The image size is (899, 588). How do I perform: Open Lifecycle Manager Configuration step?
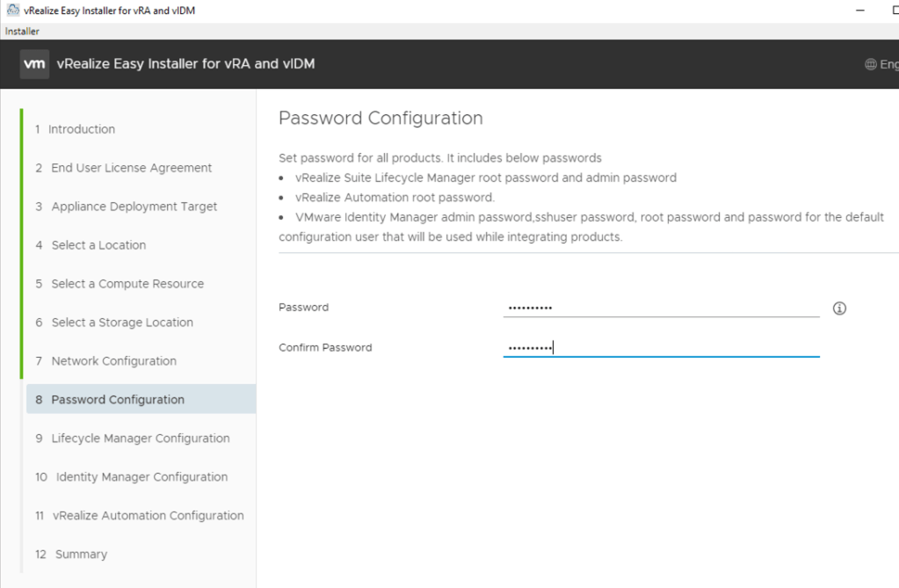[141, 439]
